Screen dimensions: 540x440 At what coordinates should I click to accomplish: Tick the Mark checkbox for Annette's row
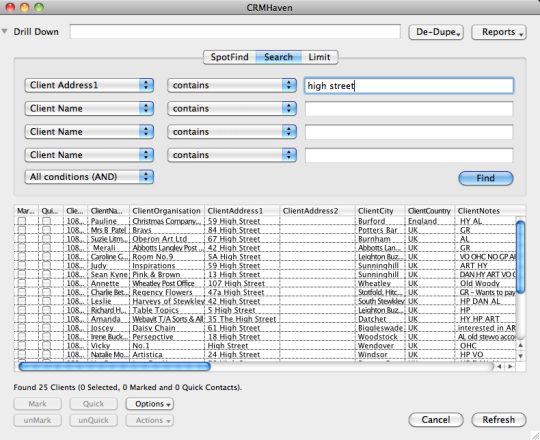tap(22, 283)
